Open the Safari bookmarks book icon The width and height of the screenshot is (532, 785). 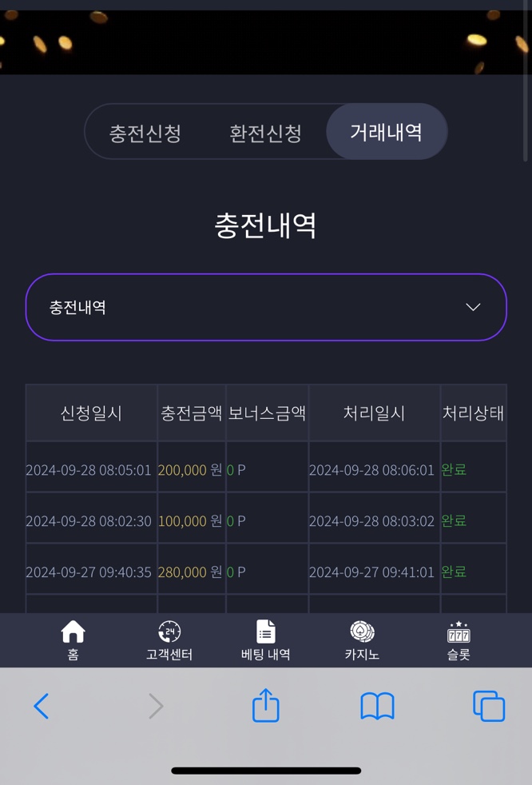point(377,706)
